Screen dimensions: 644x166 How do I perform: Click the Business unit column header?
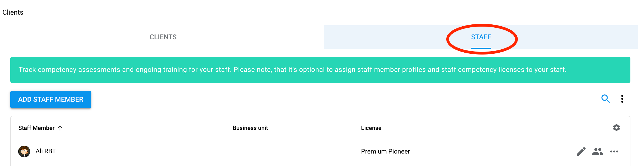[250, 128]
